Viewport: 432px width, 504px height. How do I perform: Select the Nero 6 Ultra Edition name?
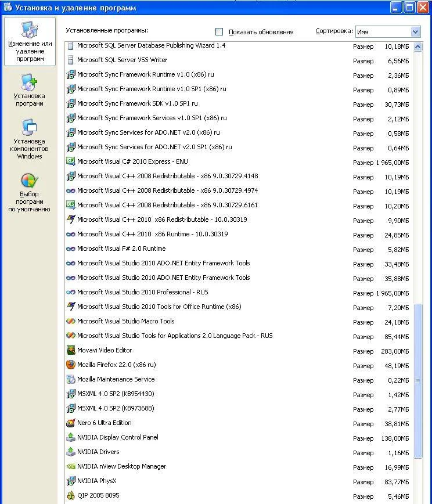click(x=104, y=423)
